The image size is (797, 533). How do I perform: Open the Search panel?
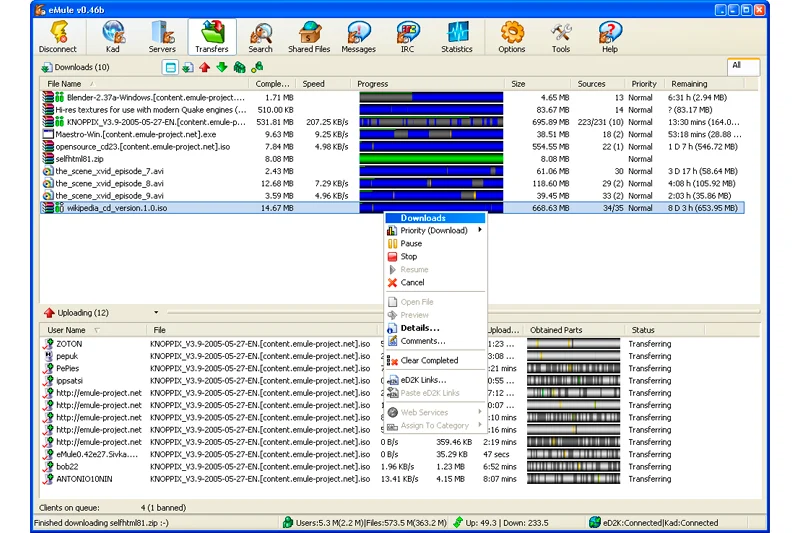[260, 37]
